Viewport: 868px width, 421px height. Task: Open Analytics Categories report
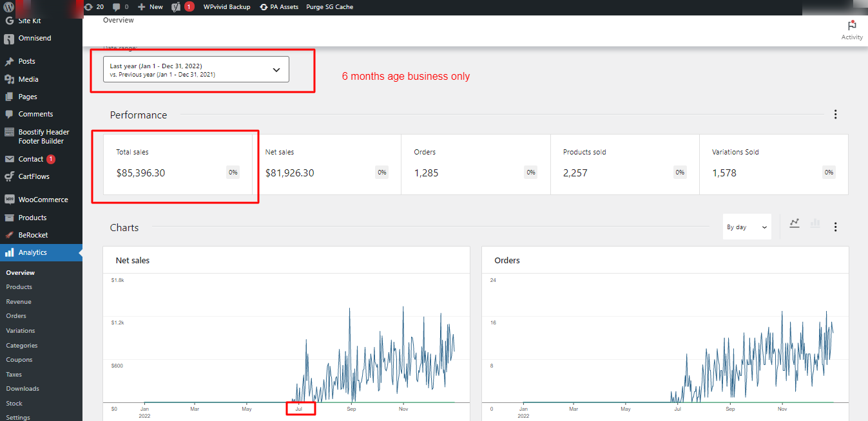click(x=22, y=346)
